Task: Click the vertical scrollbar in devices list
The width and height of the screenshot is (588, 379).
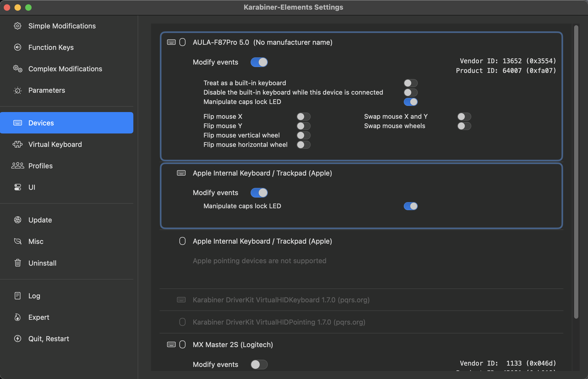Action: pos(576,172)
